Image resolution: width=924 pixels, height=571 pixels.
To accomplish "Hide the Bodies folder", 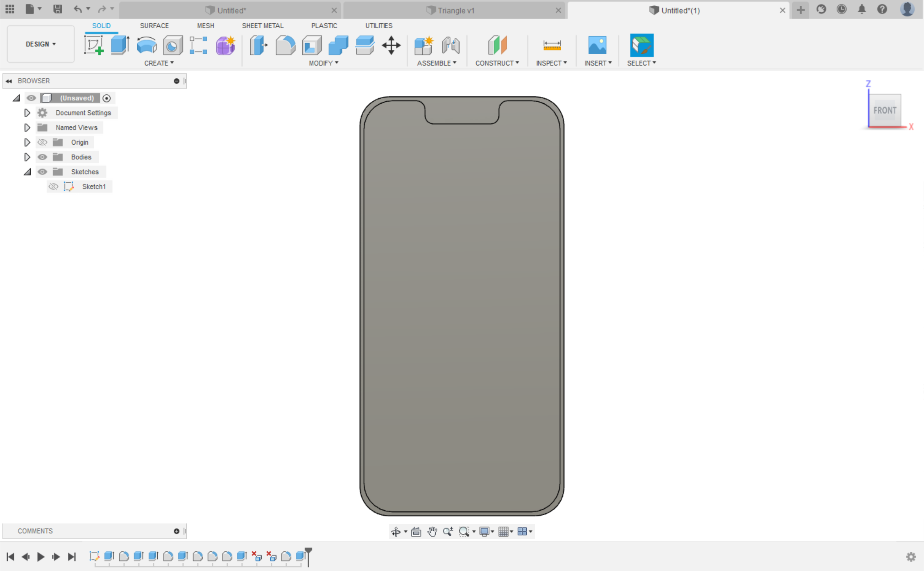I will click(42, 157).
